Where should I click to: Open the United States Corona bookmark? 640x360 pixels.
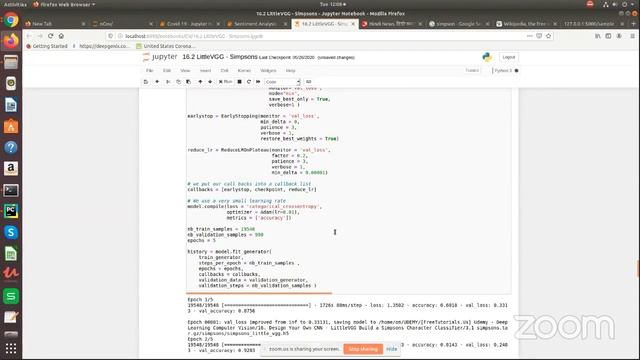(166, 46)
